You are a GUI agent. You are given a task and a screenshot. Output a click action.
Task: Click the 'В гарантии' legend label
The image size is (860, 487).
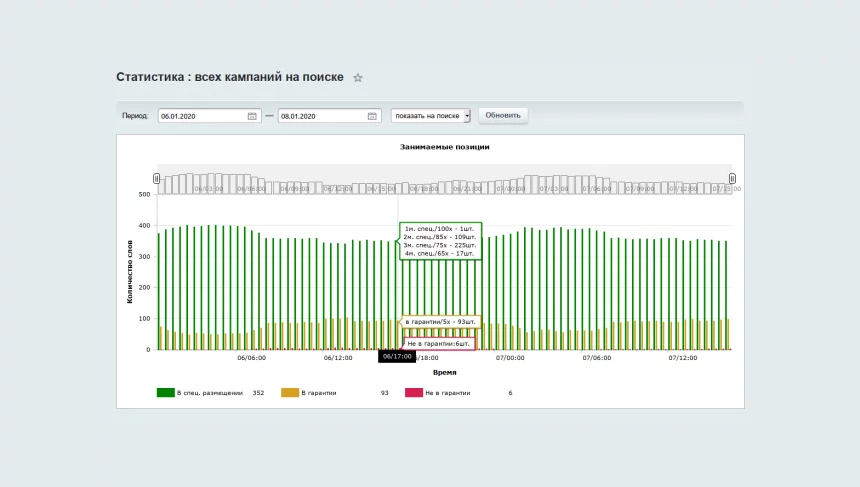[319, 393]
